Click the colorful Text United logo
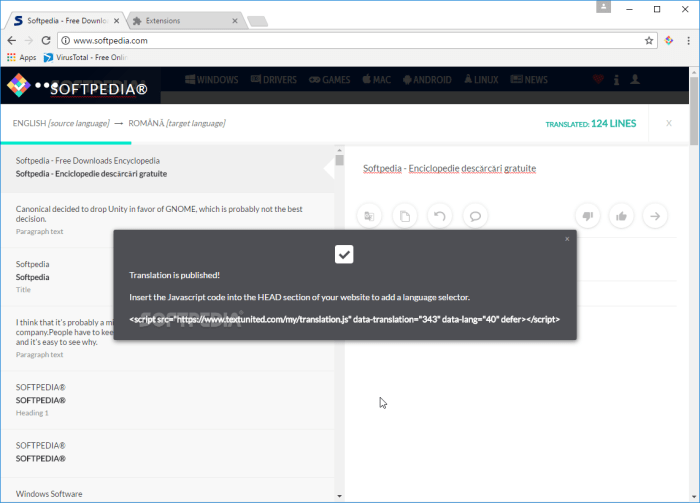The height and width of the screenshot is (503, 700). pyautogui.click(x=18, y=85)
